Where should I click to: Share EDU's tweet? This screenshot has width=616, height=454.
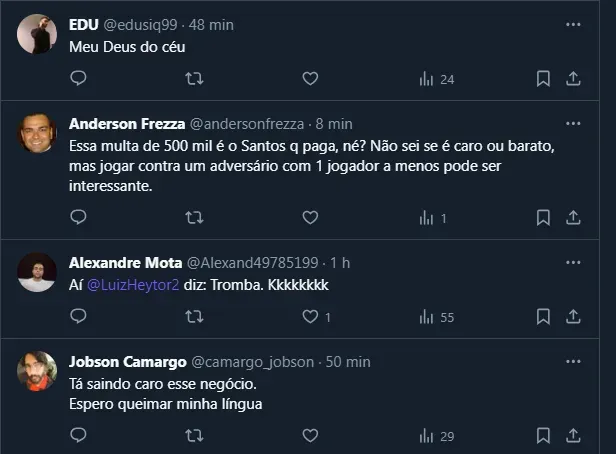[x=574, y=79]
